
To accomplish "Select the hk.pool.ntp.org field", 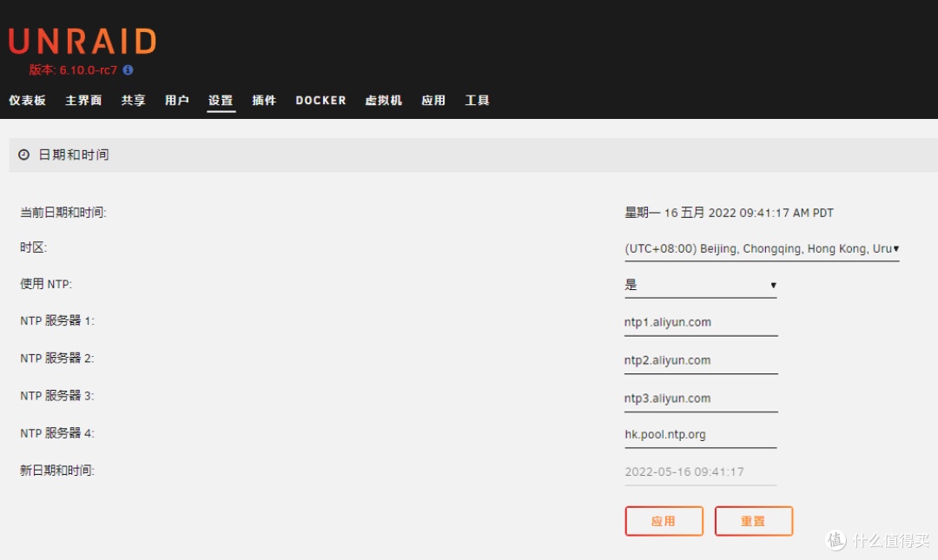I will (x=700, y=434).
